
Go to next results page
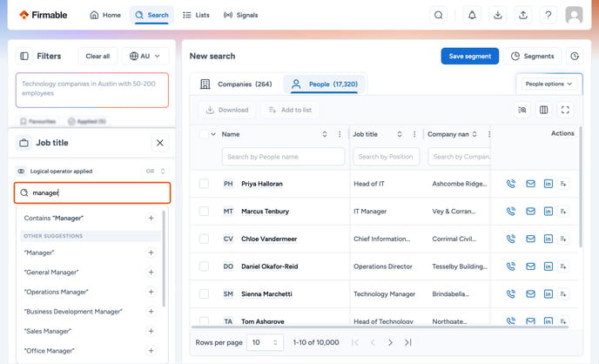pos(390,342)
